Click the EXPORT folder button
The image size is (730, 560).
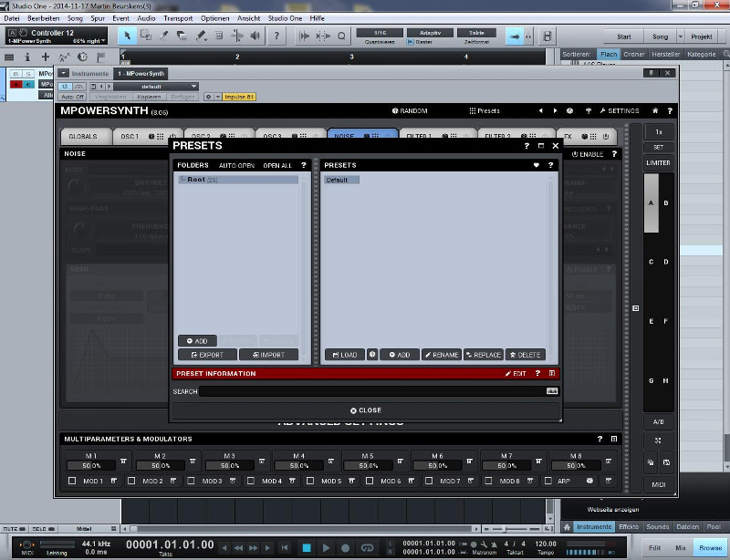207,355
